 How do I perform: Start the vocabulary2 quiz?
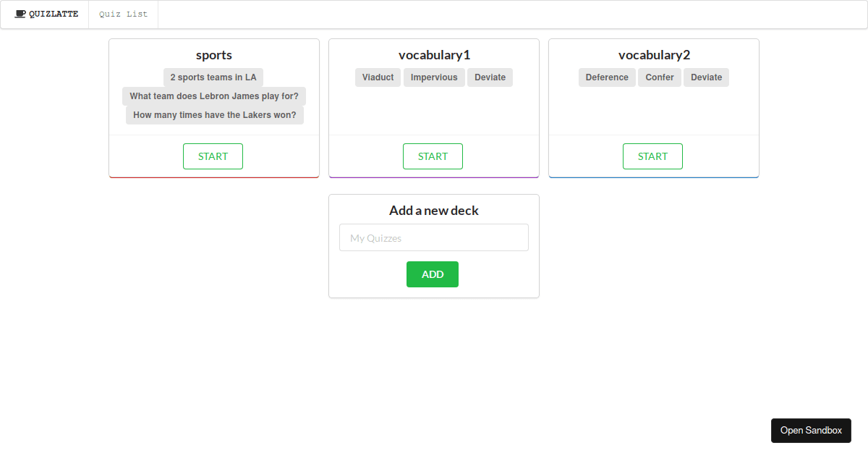point(652,156)
